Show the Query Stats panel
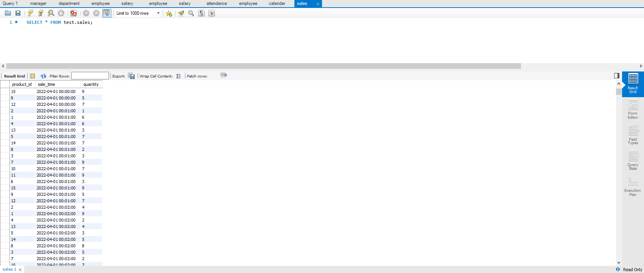644x273 pixels. 633,160
